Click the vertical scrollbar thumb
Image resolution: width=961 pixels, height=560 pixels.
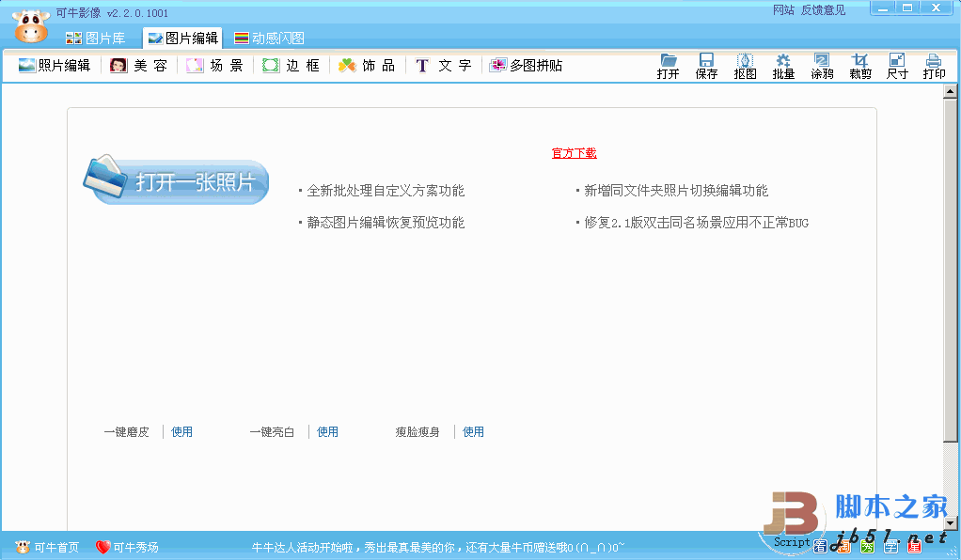click(x=950, y=270)
